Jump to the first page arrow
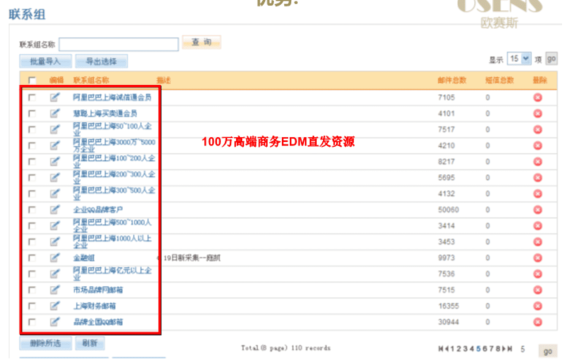 coord(441,349)
